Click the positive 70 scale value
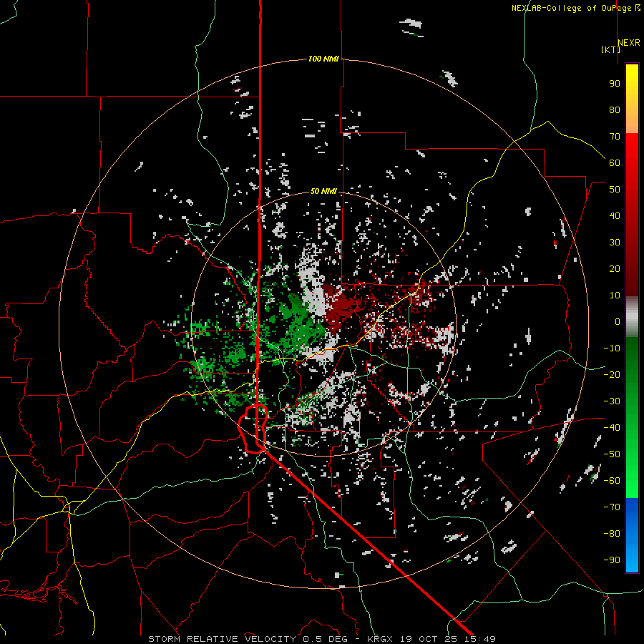Viewport: 644px width, 644px height. coord(615,137)
